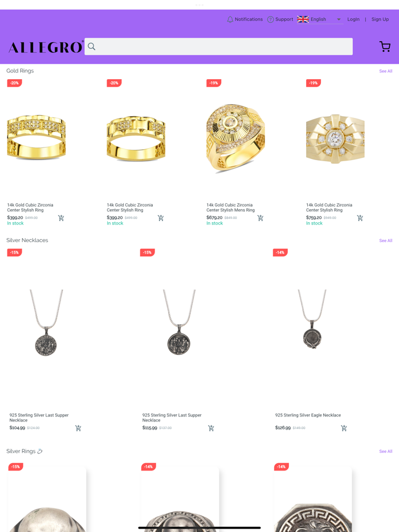The image size is (399, 532).
Task: Click the search magnifier icon
Action: coord(91,47)
